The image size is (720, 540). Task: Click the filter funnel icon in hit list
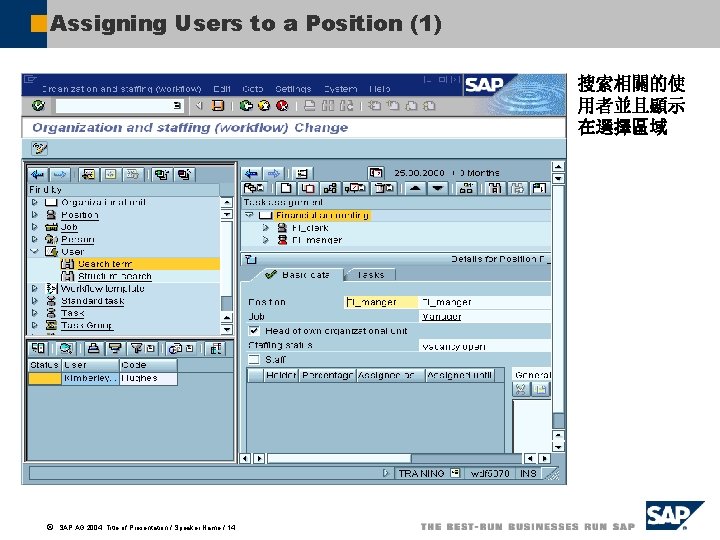click(136, 349)
